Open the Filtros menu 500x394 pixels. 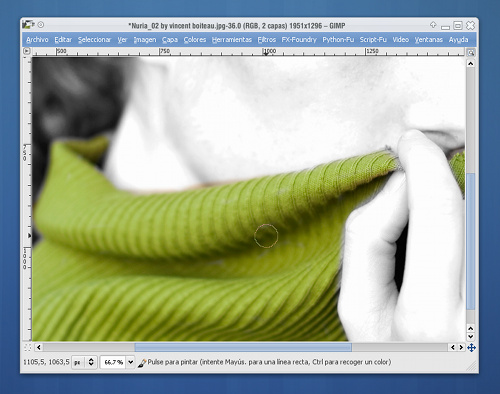pyautogui.click(x=267, y=40)
